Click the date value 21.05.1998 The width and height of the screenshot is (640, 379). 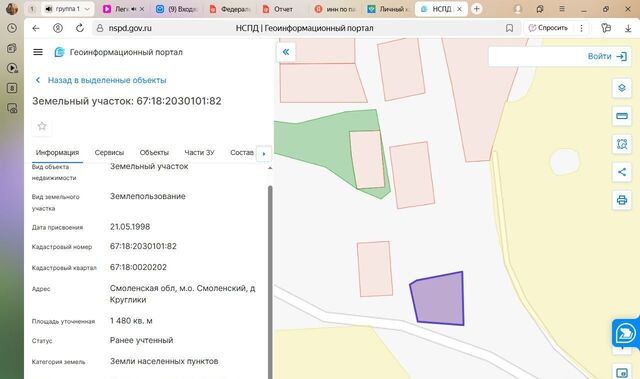point(130,227)
